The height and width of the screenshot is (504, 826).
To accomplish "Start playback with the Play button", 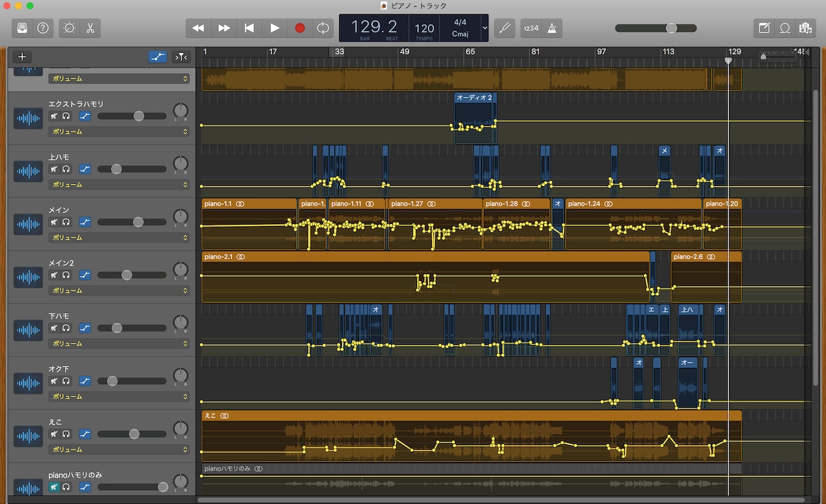I will coord(274,28).
